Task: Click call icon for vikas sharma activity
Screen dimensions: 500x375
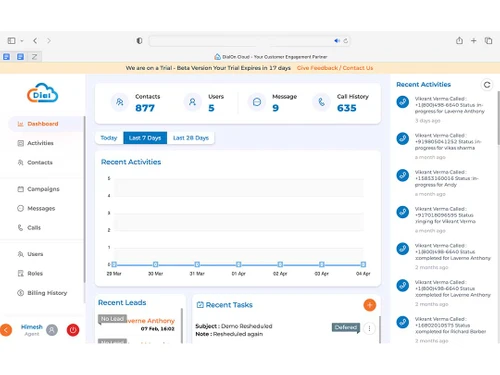Action: click(403, 138)
